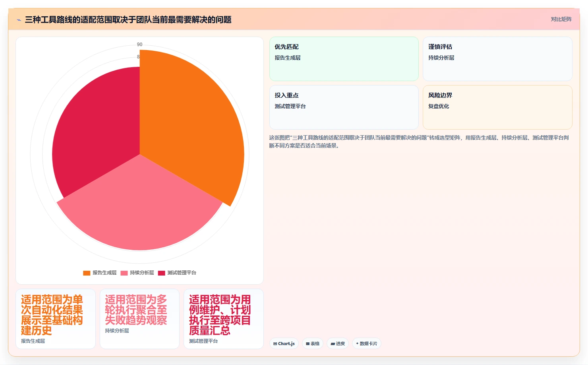Click the slide title 三种工具路线的适配范围
The width and height of the screenshot is (588, 365).
pos(128,19)
